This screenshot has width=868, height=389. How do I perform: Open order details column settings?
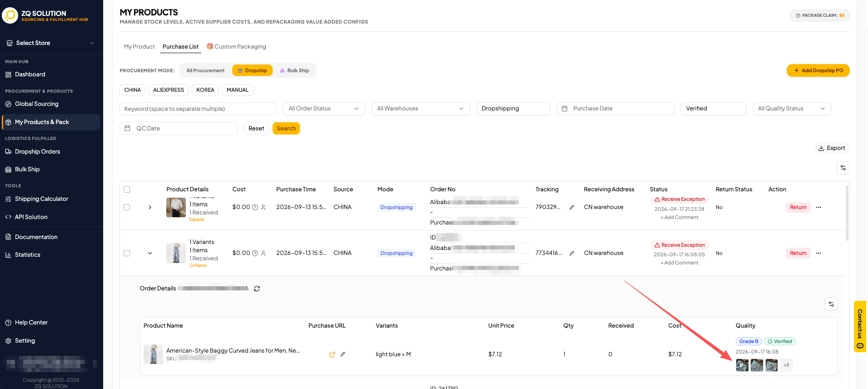(x=831, y=304)
